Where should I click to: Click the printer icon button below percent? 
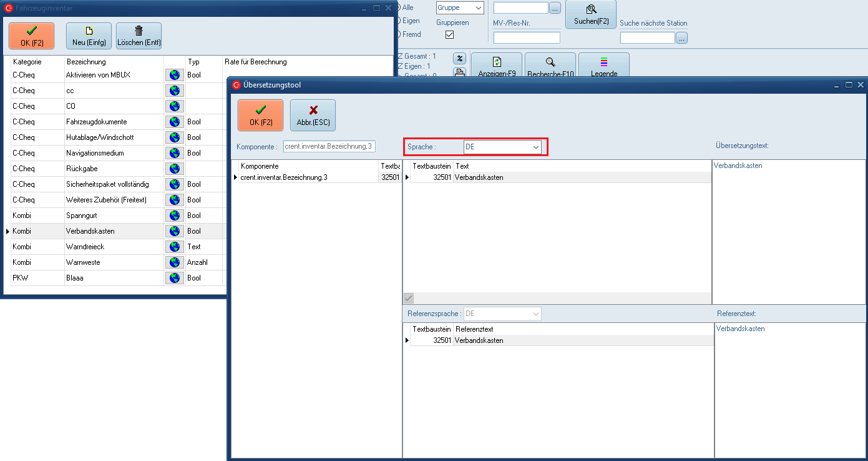[459, 72]
